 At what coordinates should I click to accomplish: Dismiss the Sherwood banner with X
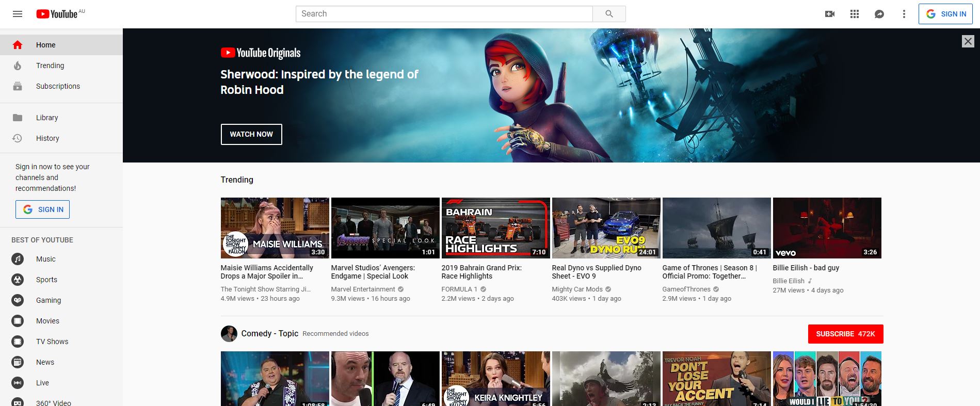[x=968, y=41]
